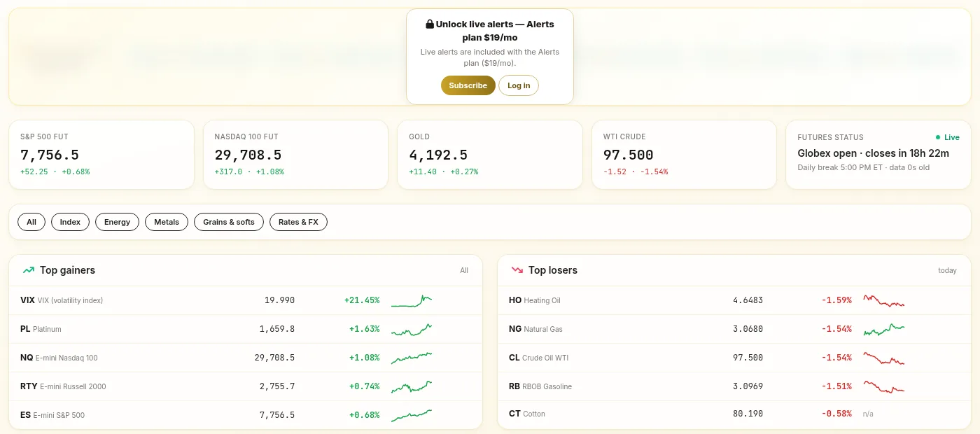
Task: Select the All filter chip
Action: 31,222
